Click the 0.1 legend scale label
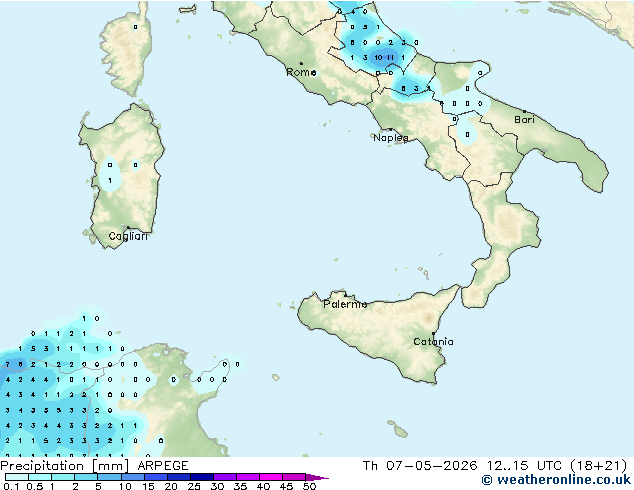The width and height of the screenshot is (634, 490). (x=11, y=486)
